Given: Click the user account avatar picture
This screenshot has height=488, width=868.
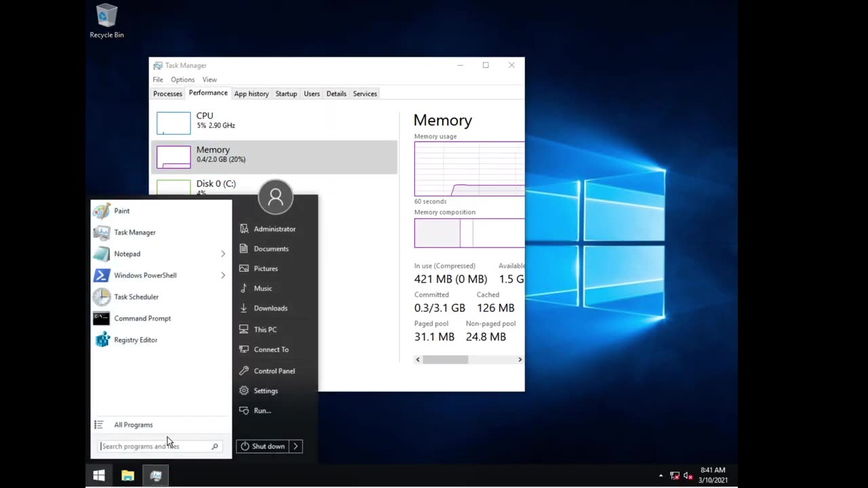Looking at the screenshot, I should point(275,197).
